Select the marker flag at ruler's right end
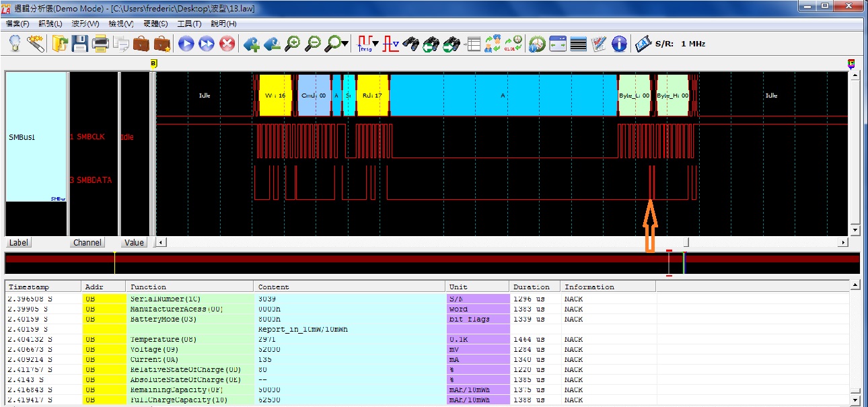The image size is (868, 407). [x=851, y=63]
